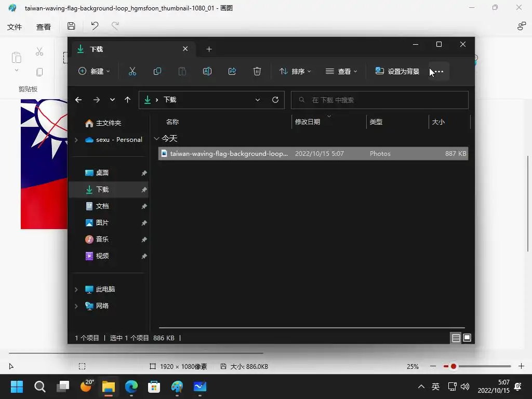
Task: Open 音乐 (Music) in sidebar
Action: 102,239
